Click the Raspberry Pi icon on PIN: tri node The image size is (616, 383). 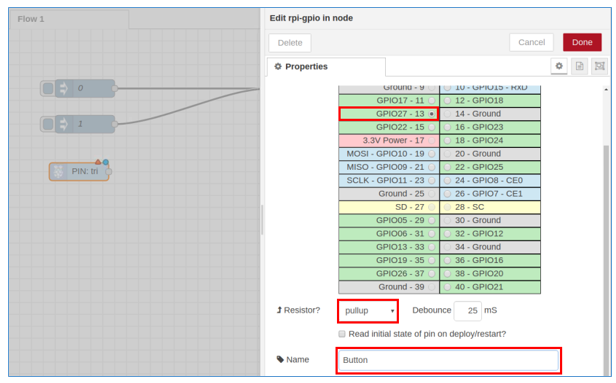click(58, 172)
